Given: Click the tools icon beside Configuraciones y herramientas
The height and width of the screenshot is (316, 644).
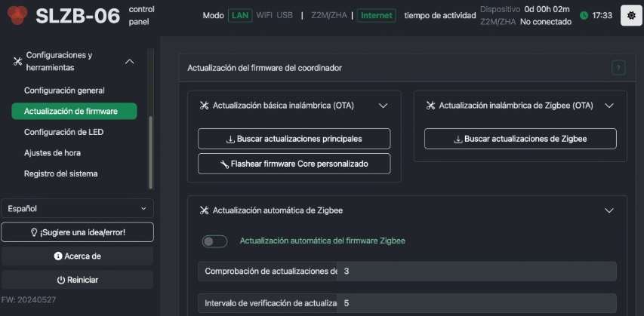Looking at the screenshot, I should [x=17, y=62].
